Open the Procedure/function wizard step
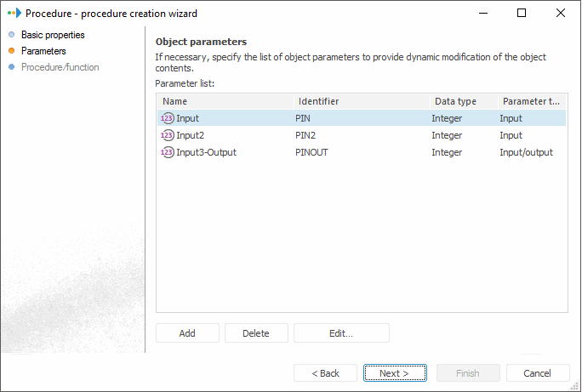The width and height of the screenshot is (582, 392). (60, 67)
